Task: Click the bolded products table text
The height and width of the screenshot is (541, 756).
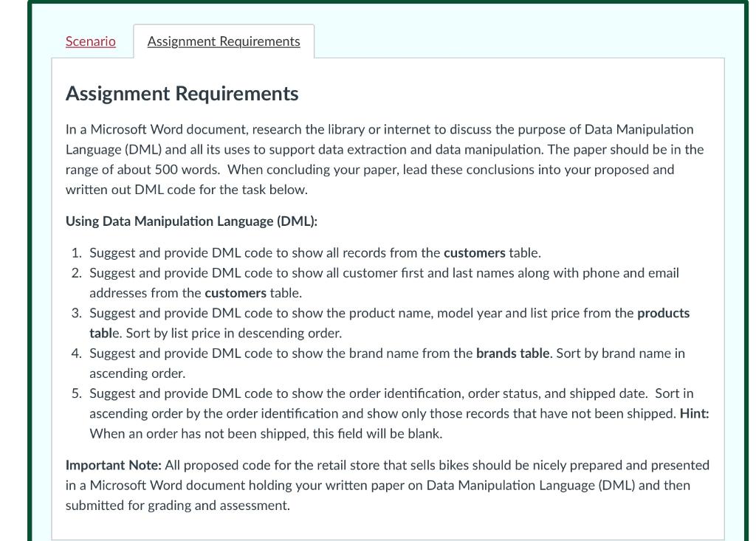Action: click(x=668, y=312)
